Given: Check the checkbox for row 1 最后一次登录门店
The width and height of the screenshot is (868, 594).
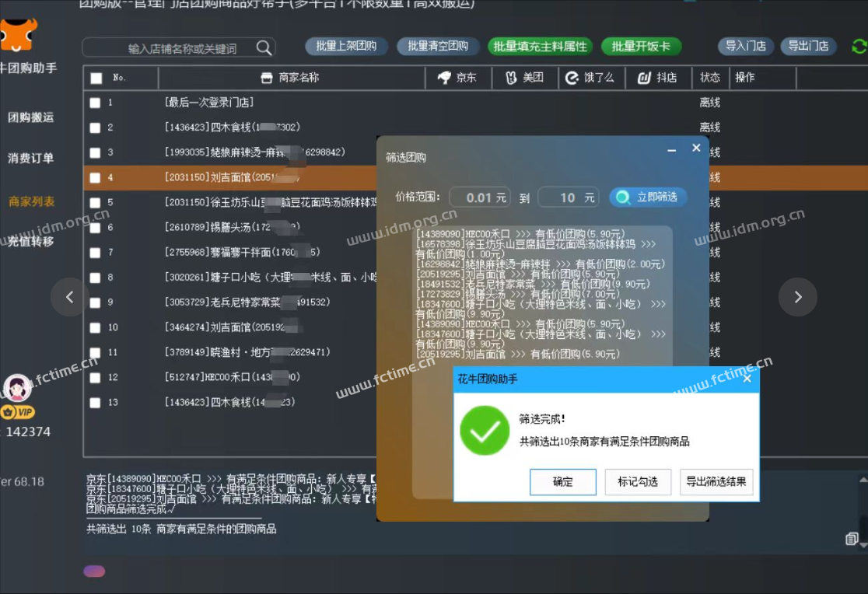Looking at the screenshot, I should 96,102.
